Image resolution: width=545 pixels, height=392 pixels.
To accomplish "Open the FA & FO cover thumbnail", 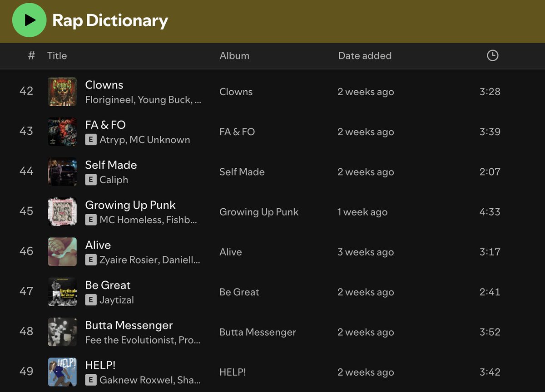I will pyautogui.click(x=62, y=132).
